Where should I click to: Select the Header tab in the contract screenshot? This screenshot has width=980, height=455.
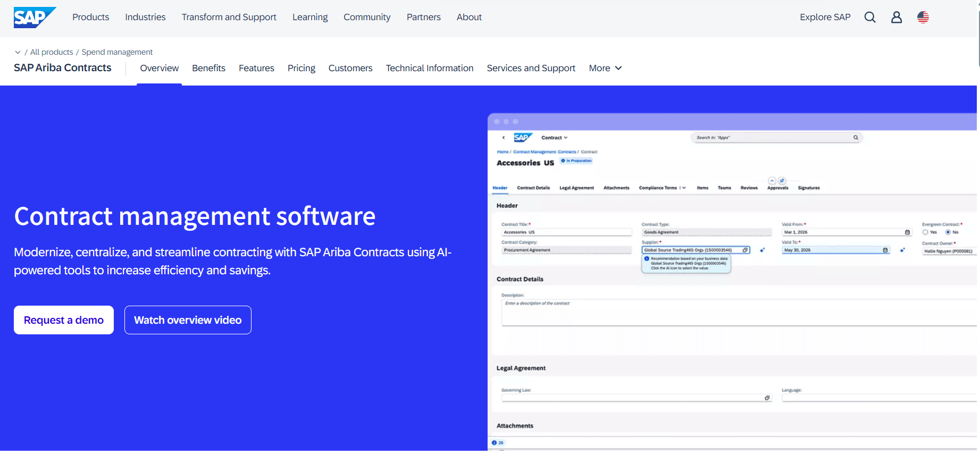point(500,188)
